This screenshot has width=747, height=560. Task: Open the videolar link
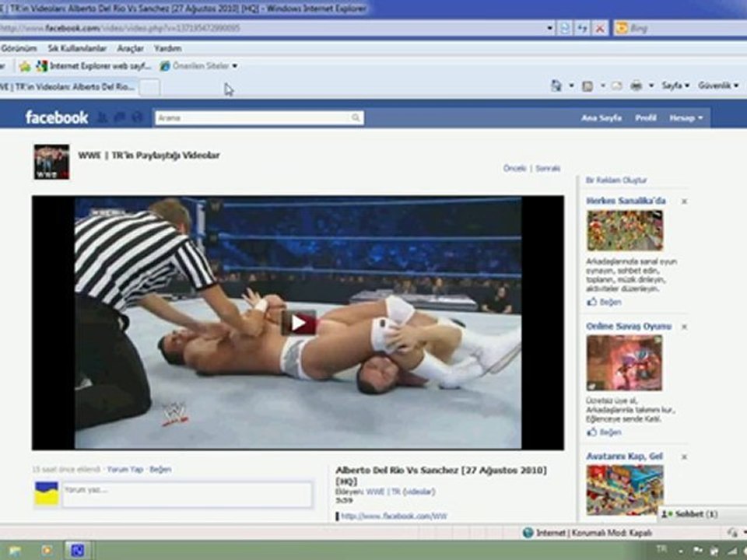pyautogui.click(x=419, y=492)
